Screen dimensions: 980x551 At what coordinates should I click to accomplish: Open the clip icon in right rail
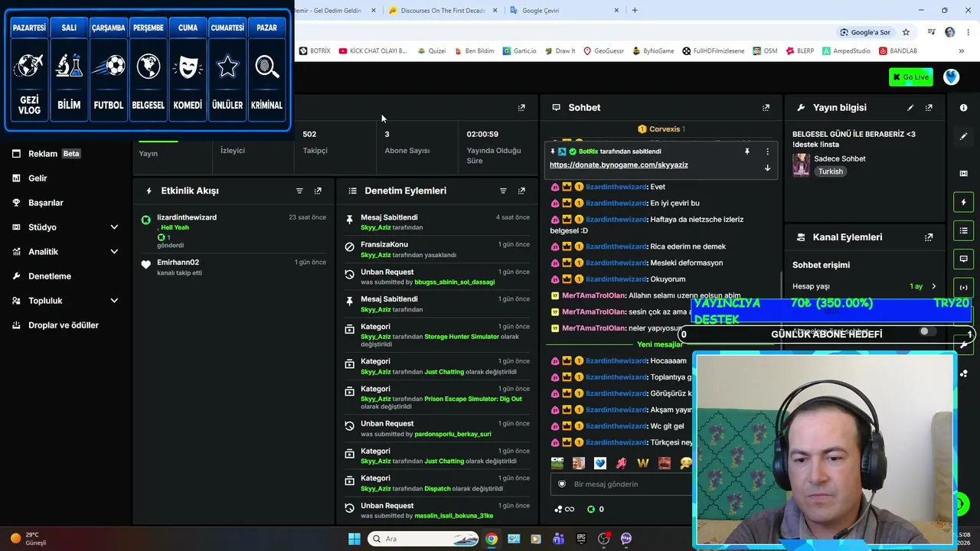(963, 174)
